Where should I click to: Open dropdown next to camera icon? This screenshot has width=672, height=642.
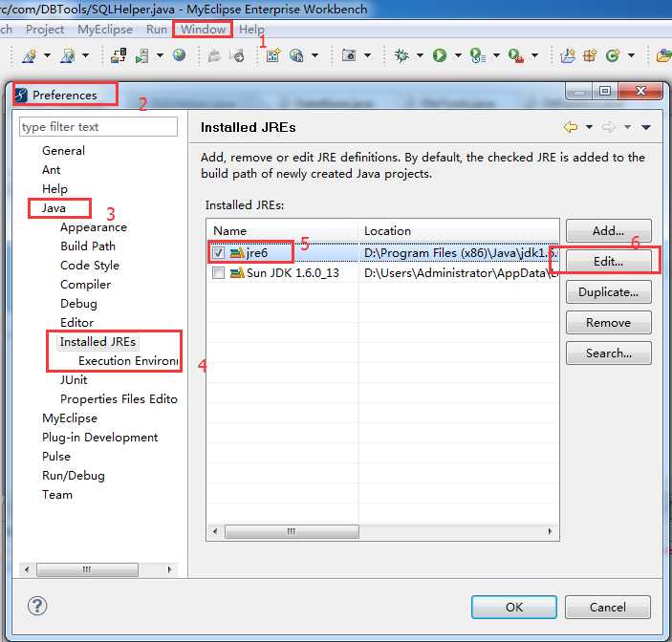pyautogui.click(x=367, y=55)
